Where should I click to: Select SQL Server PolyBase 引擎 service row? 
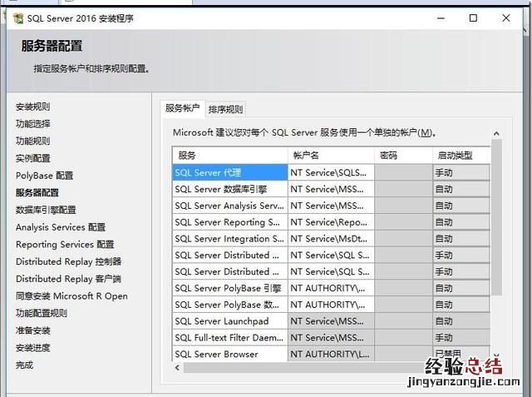coord(230,288)
